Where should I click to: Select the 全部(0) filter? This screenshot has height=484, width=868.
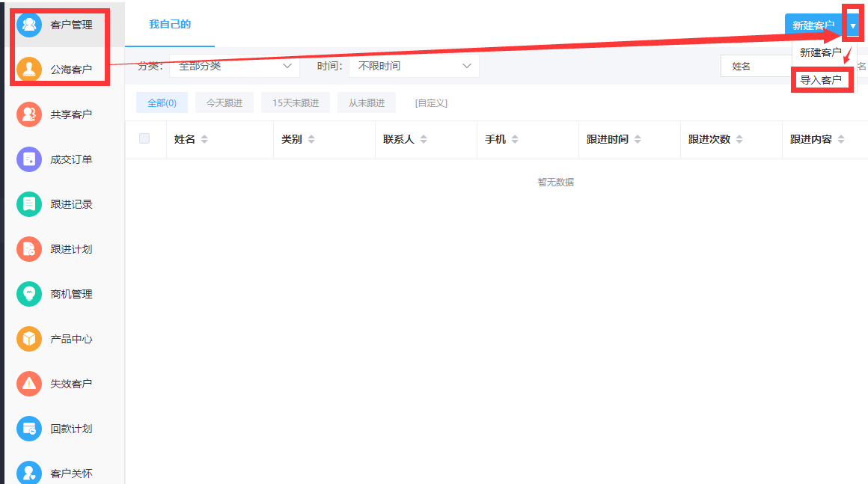point(162,103)
